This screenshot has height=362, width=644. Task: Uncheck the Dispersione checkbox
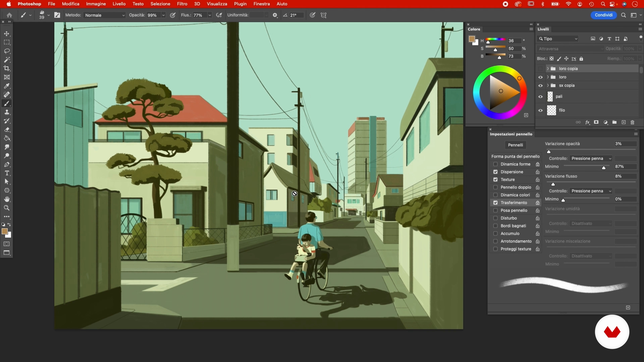(x=495, y=172)
